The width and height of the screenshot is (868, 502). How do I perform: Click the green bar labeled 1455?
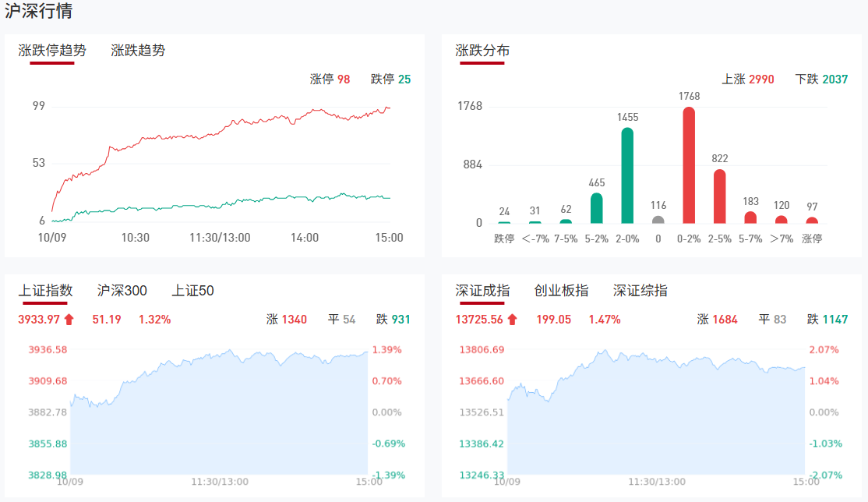(x=627, y=175)
